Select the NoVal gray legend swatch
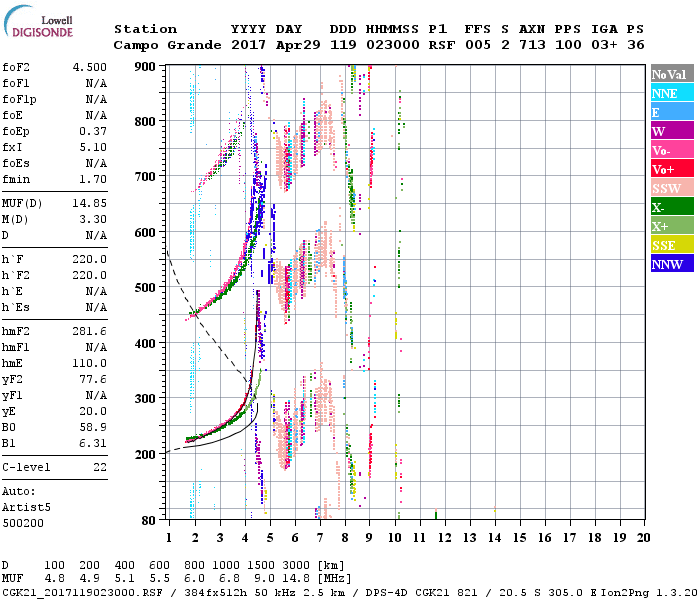700x600 pixels. 672,74
